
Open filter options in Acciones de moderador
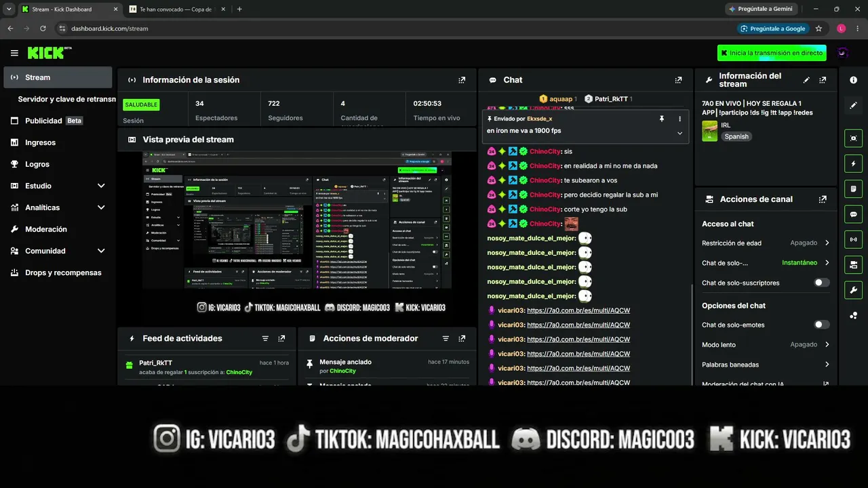[x=446, y=338]
